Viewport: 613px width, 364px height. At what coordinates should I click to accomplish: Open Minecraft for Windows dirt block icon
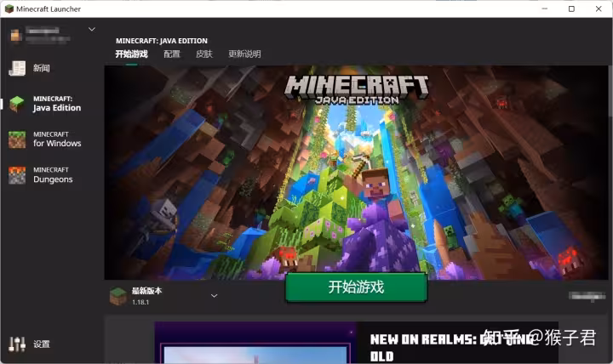click(x=17, y=139)
